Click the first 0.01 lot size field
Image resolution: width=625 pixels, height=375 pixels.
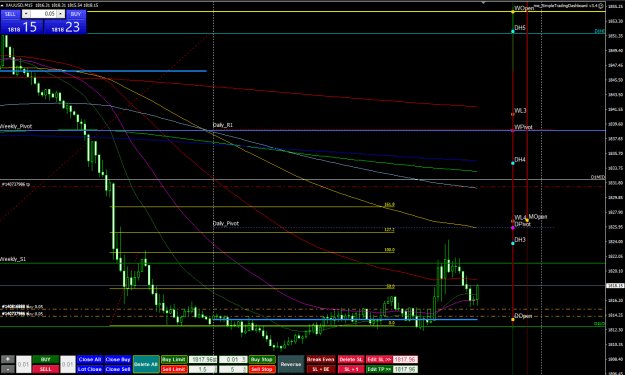tap(24, 364)
